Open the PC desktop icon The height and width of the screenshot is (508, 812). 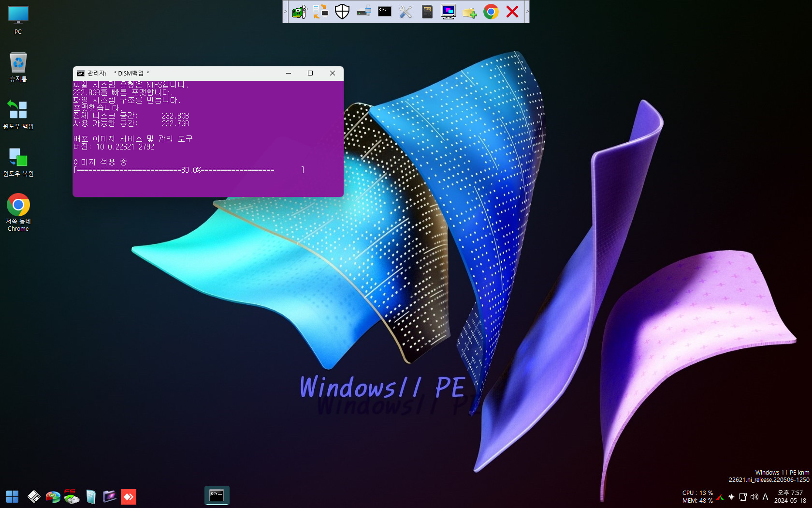click(18, 20)
